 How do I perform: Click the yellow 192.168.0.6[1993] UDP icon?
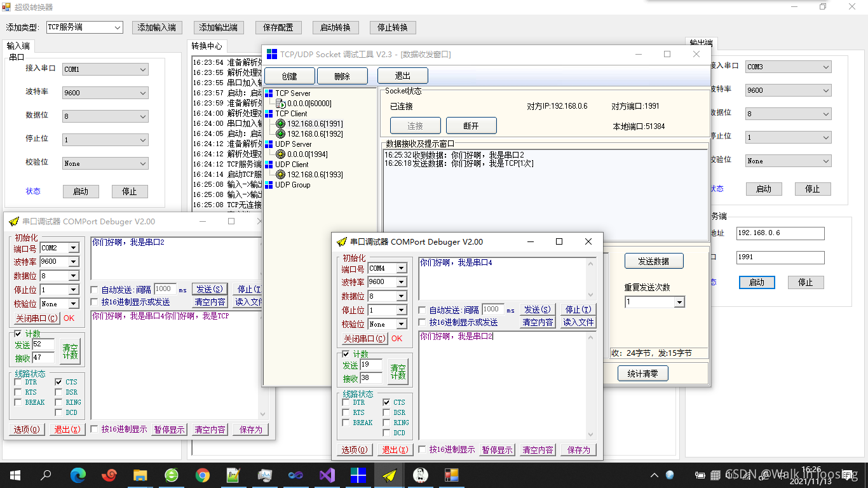pyautogui.click(x=280, y=175)
